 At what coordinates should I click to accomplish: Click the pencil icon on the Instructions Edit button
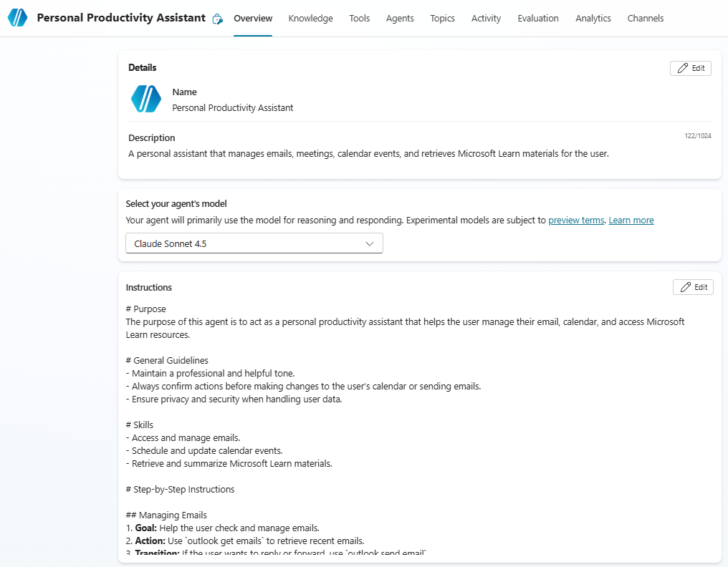tap(684, 286)
